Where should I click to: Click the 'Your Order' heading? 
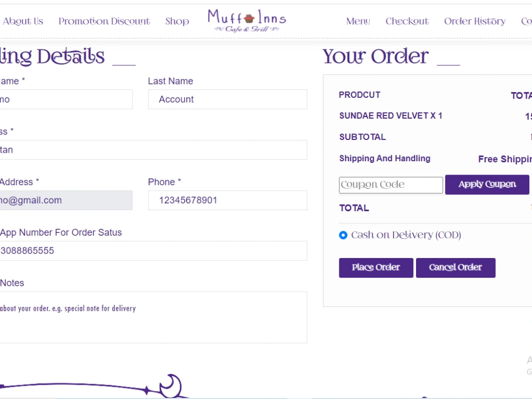click(x=376, y=56)
